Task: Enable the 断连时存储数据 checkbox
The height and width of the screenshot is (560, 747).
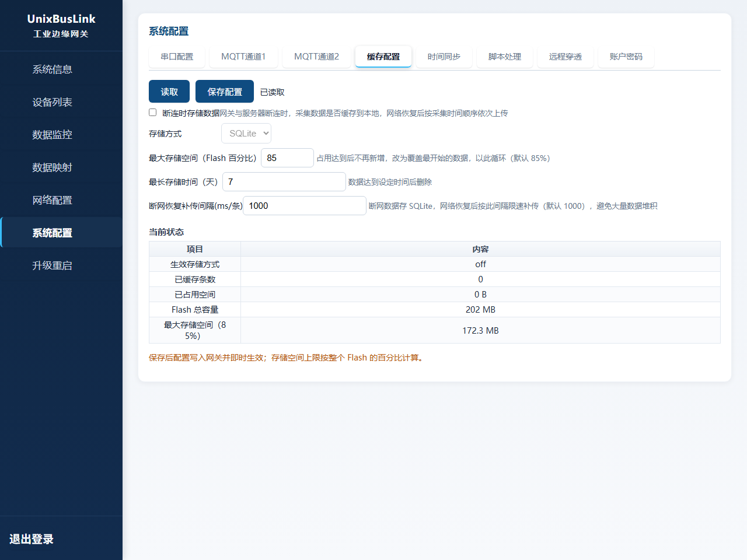Action: [153, 113]
